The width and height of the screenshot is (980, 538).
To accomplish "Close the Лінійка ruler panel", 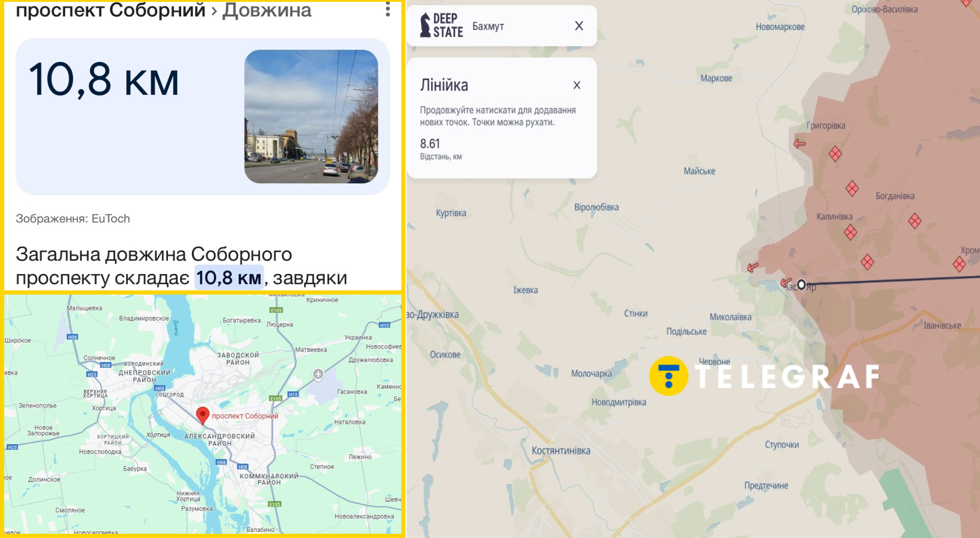I will click(577, 85).
